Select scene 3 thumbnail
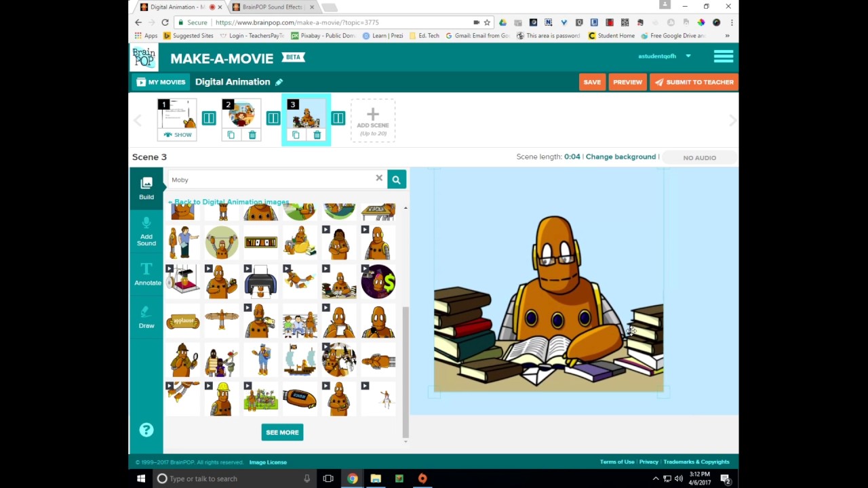 306,114
